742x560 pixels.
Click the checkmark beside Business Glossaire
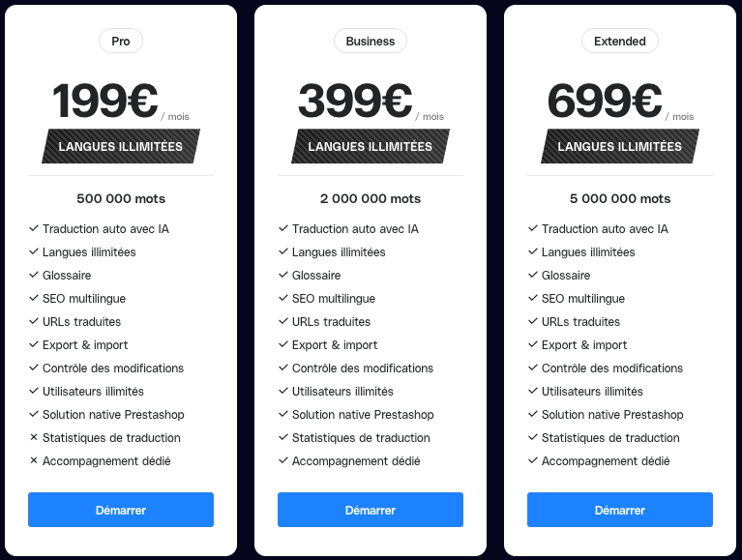coord(283,276)
